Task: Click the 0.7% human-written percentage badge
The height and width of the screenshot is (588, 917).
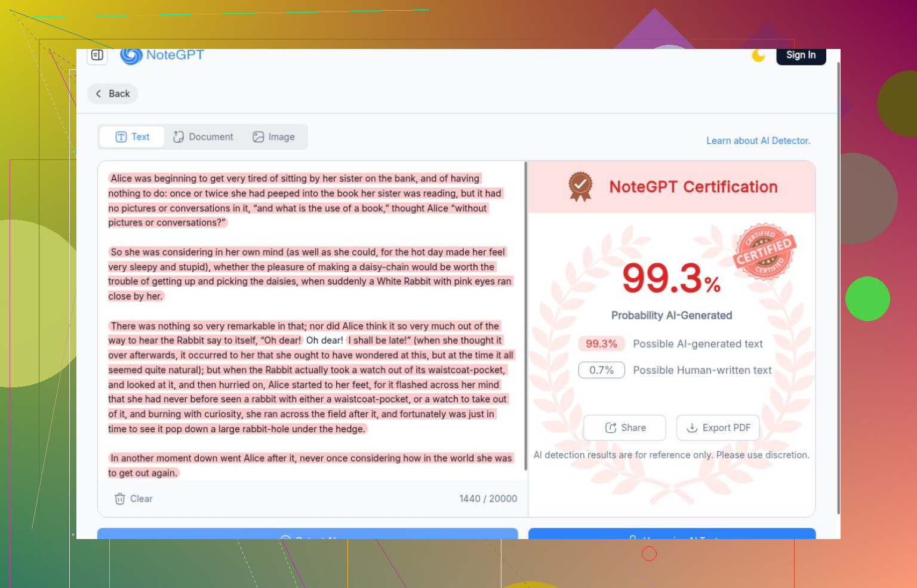Action: coord(601,370)
